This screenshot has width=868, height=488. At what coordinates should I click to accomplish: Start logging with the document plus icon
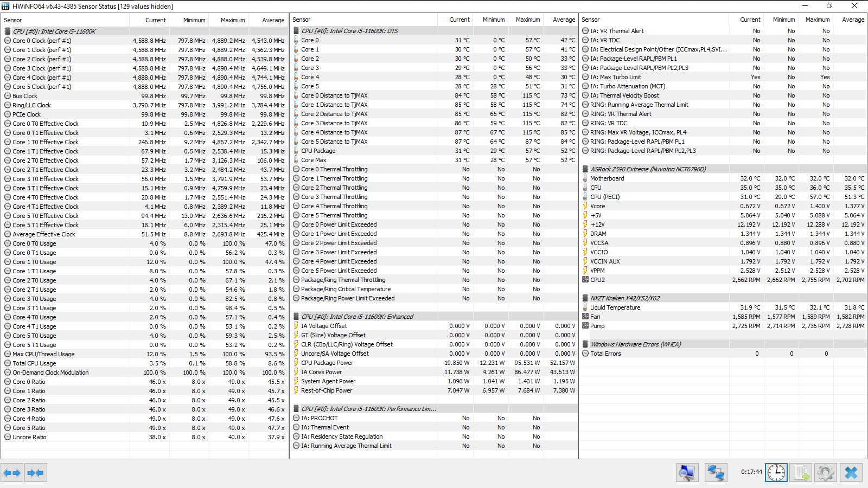[x=801, y=473]
